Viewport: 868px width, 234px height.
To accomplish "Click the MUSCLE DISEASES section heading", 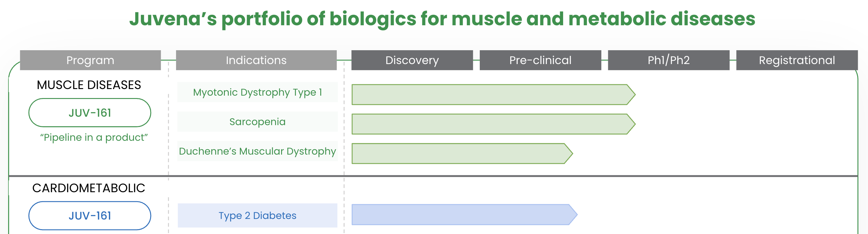I will click(89, 85).
